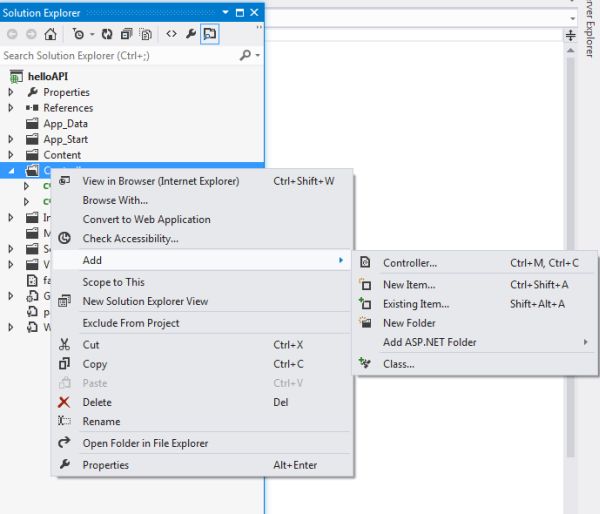Click the New Folder icon in submenu
The height and width of the screenshot is (514, 600).
pyautogui.click(x=365, y=322)
